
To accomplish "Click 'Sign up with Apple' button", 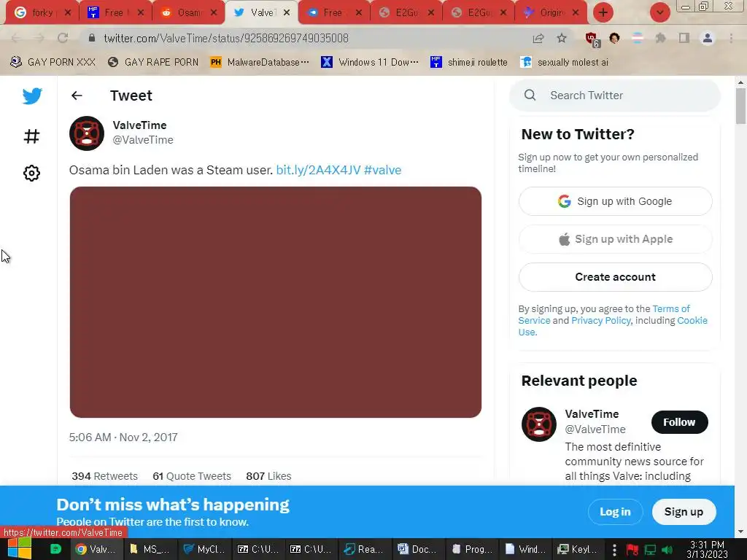I will pos(615,239).
